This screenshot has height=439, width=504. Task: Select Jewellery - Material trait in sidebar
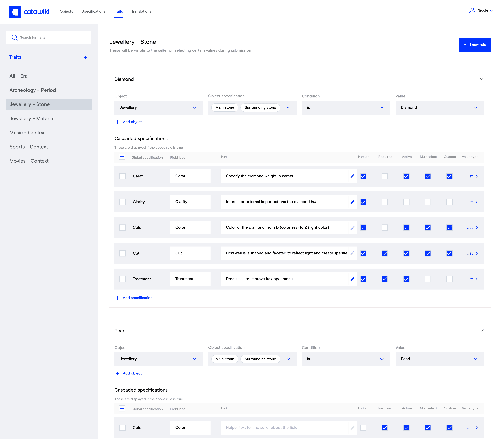tap(32, 119)
